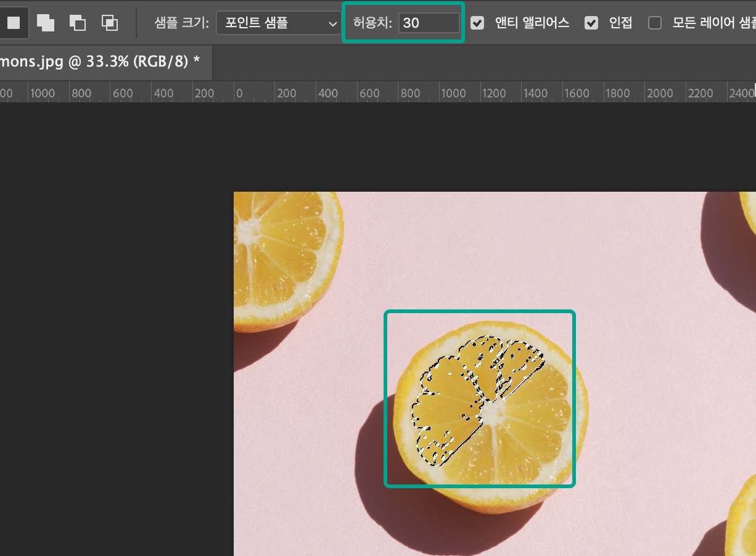Select the Subtract from selection icon
The image size is (756, 556).
click(77, 23)
